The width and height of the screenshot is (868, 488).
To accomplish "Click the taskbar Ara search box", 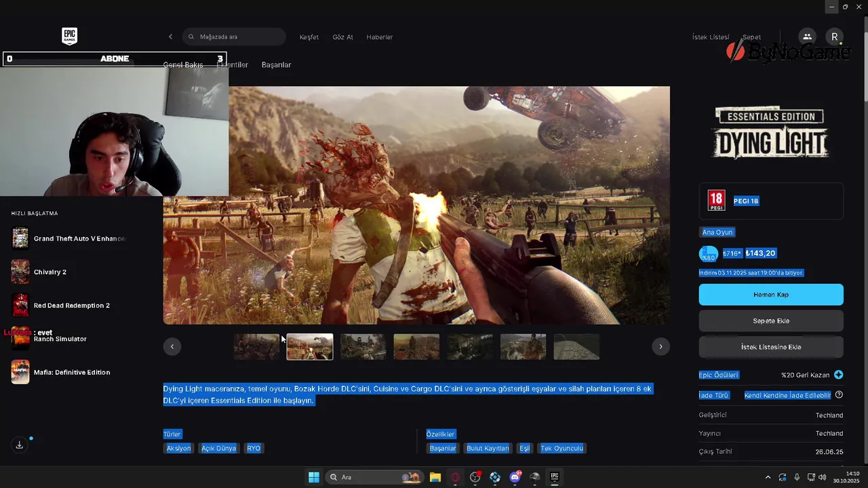I will click(374, 477).
